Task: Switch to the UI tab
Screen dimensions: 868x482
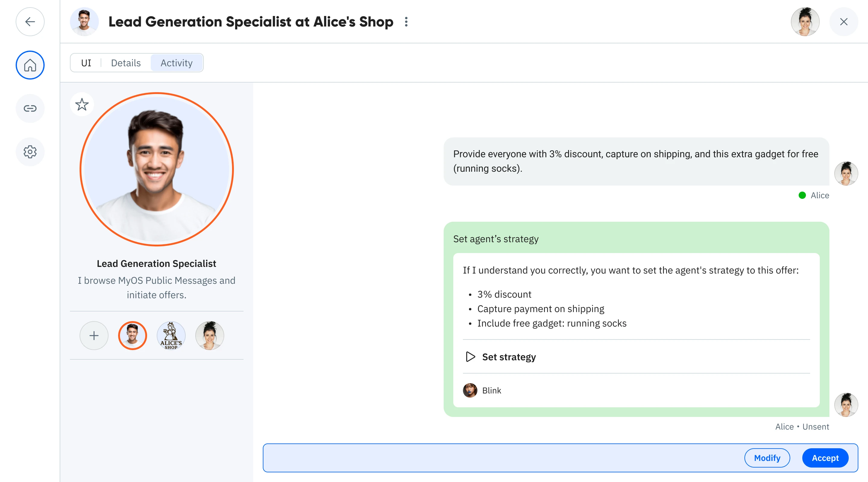Action: [x=86, y=63]
